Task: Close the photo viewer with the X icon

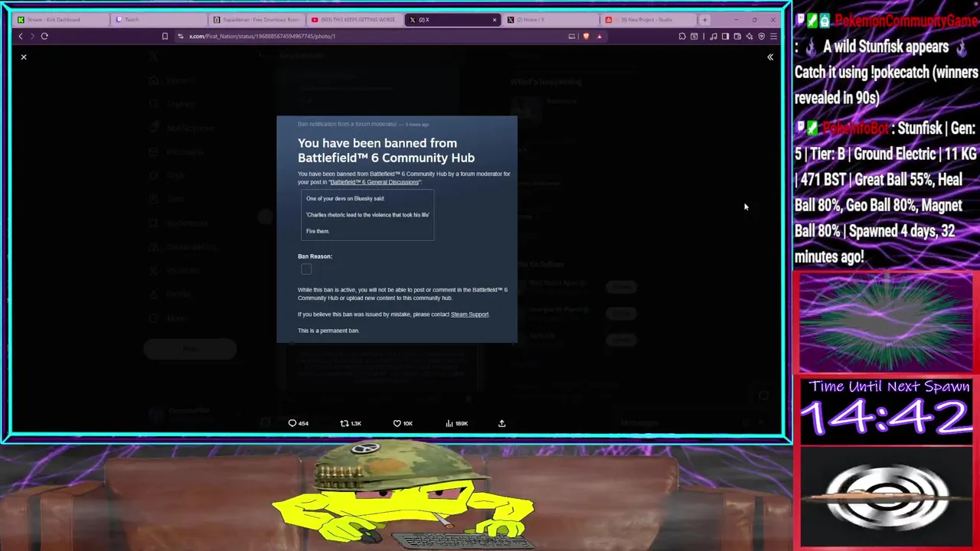Action: [x=24, y=57]
